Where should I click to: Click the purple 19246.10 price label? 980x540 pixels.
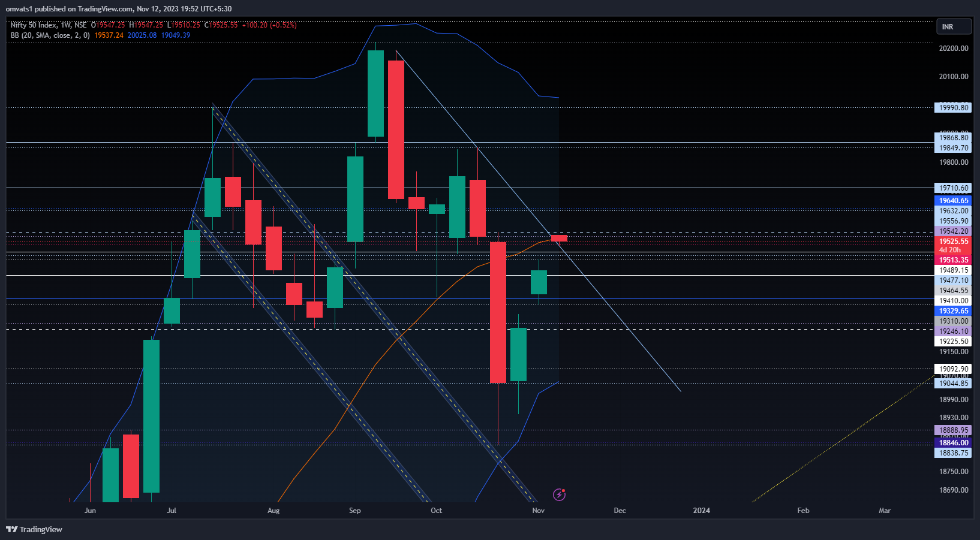click(x=953, y=331)
